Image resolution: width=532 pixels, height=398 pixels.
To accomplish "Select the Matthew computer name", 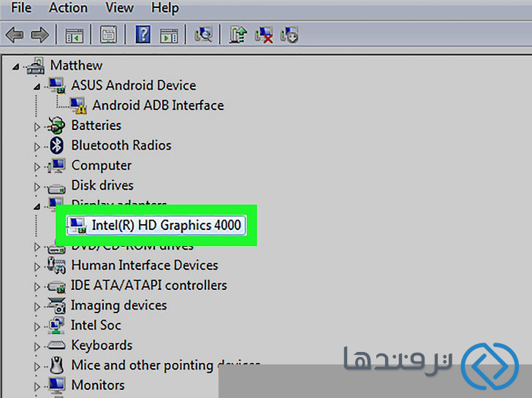I will pos(76,65).
